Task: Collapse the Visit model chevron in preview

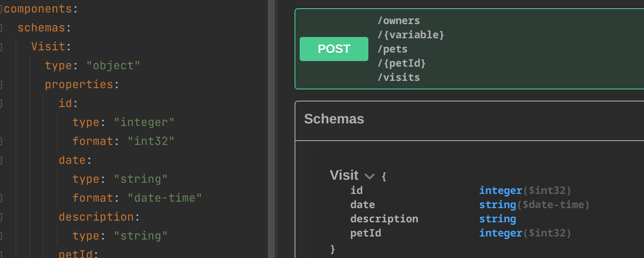Action: point(369,176)
